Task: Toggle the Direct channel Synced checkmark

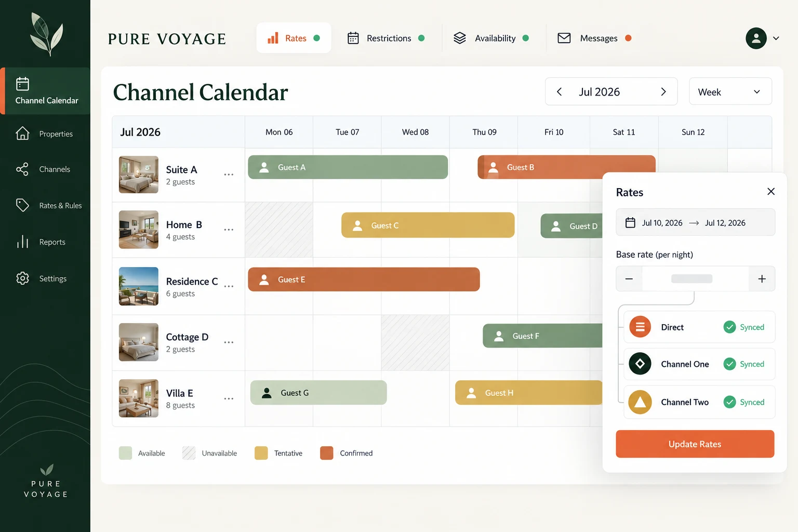Action: point(730,327)
